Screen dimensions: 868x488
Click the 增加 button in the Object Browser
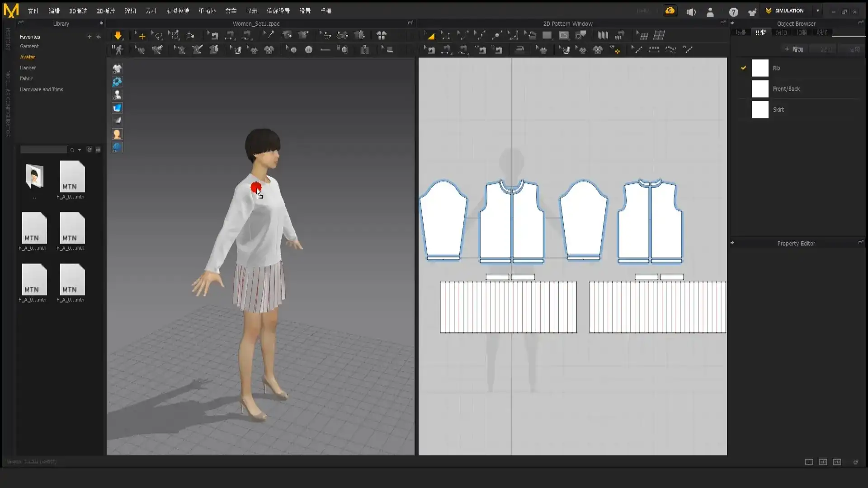(796, 49)
